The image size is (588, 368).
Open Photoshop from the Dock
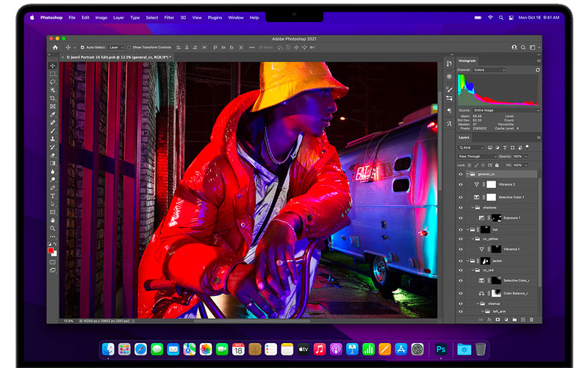click(x=440, y=349)
